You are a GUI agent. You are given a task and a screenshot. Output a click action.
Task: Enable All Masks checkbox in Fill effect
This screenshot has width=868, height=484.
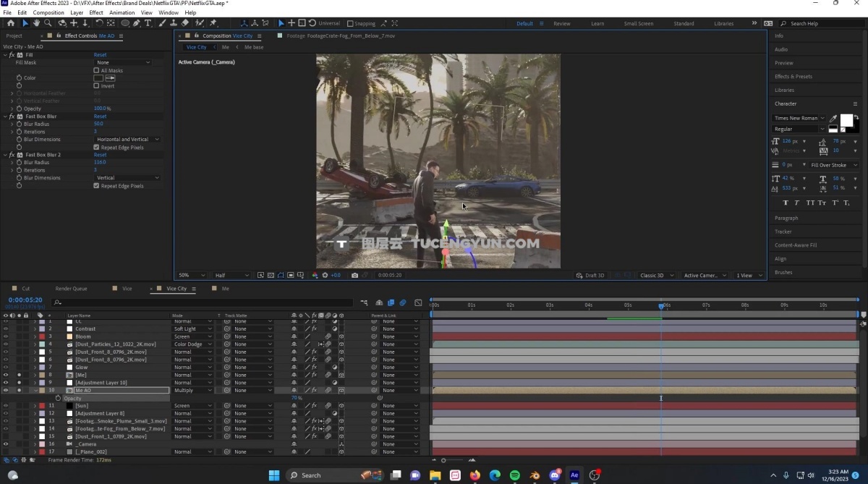96,70
